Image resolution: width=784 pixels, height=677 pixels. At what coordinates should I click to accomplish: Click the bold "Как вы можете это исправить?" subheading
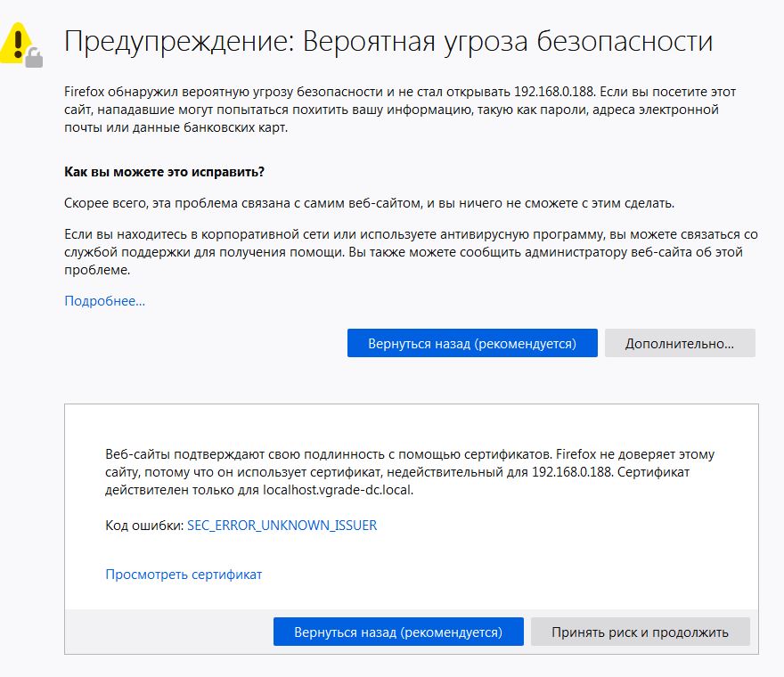(165, 171)
